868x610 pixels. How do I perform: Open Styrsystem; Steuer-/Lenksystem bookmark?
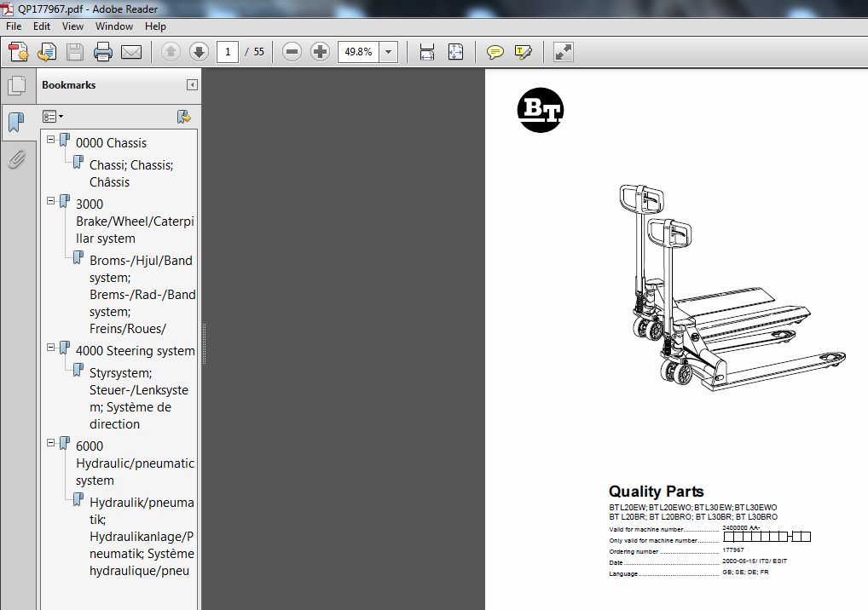tap(139, 398)
